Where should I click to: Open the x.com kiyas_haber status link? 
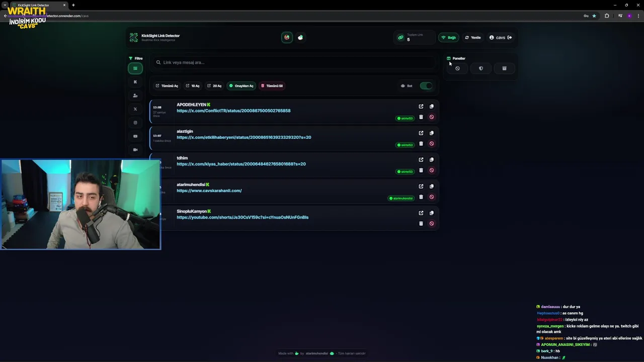coord(241,164)
